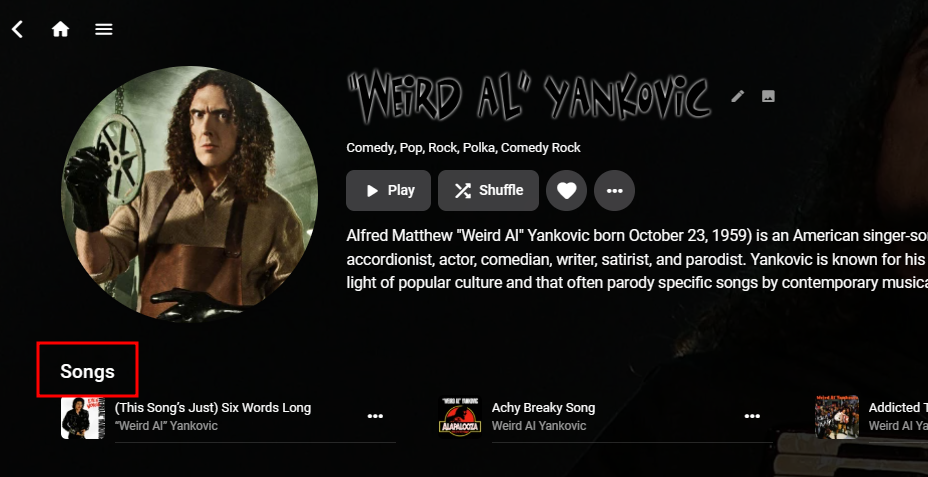Select the Comedy genre link
This screenshot has height=477, width=928.
pyautogui.click(x=370, y=148)
